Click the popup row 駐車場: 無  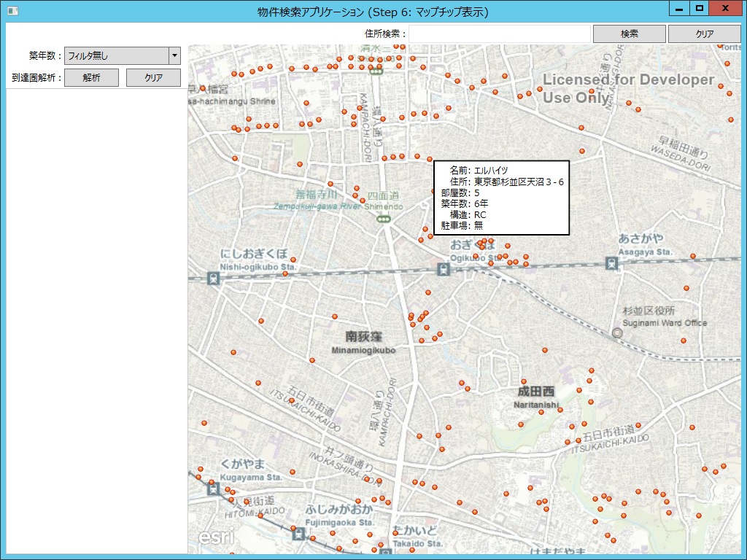pyautogui.click(x=462, y=226)
